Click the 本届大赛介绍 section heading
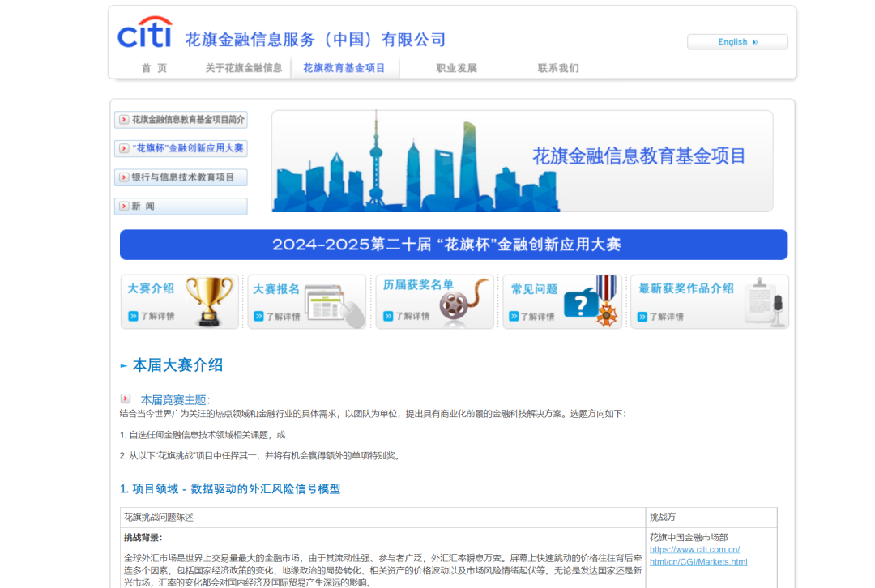Screen dimensions: 875x588 177,365
